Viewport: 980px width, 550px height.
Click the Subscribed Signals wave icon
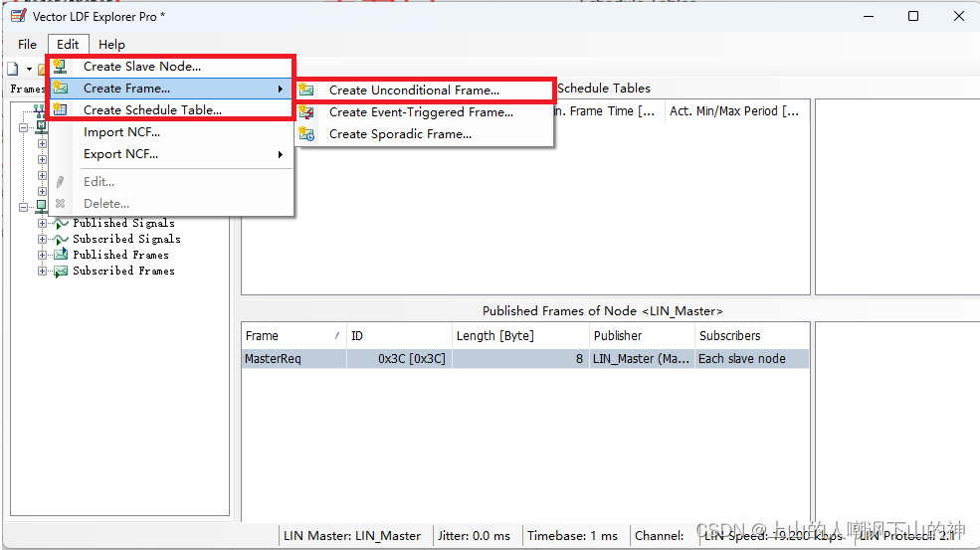coord(61,240)
